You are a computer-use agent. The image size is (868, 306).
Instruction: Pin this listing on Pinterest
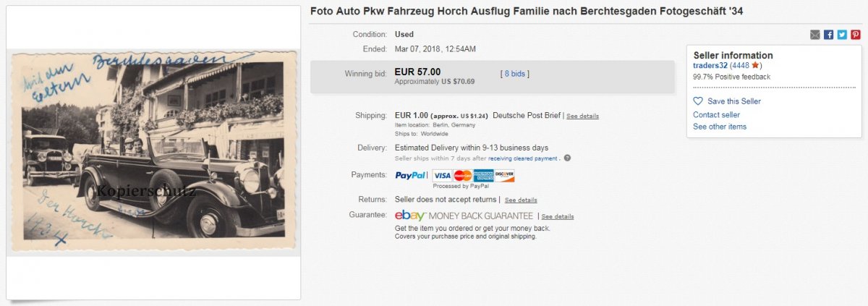click(856, 35)
